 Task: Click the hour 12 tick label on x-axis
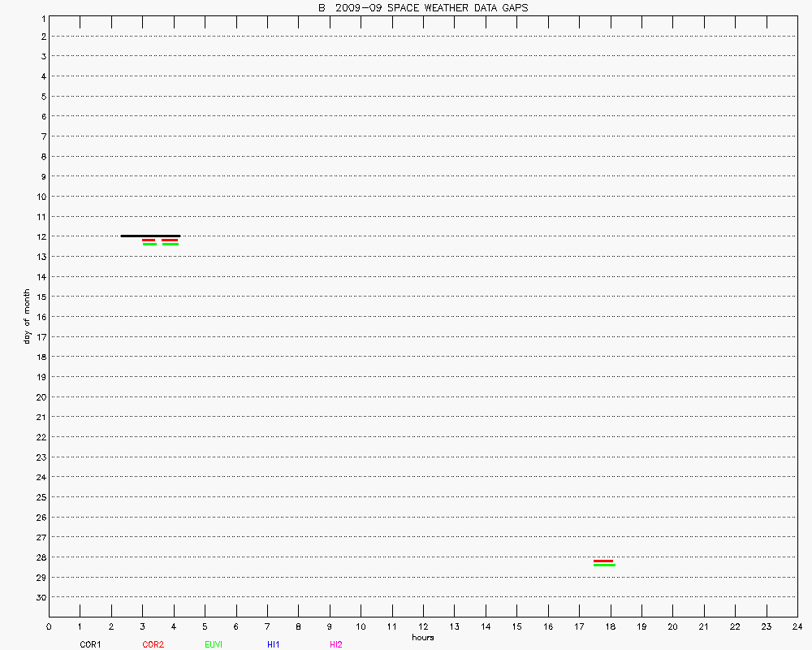pyautogui.click(x=422, y=626)
